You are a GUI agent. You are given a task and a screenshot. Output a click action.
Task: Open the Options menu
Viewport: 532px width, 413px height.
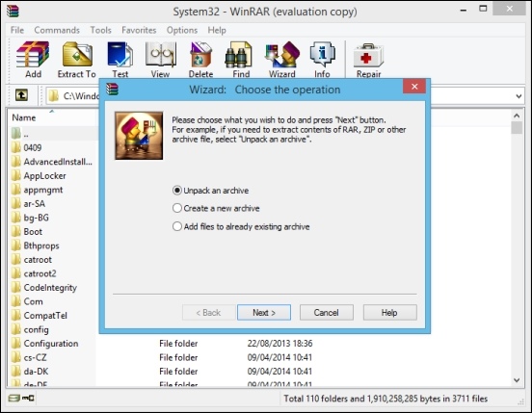tap(182, 30)
